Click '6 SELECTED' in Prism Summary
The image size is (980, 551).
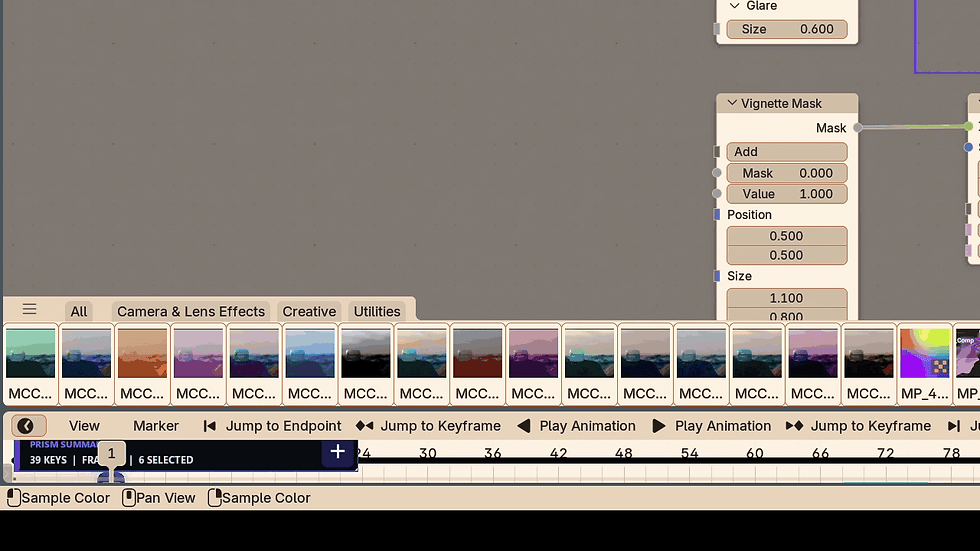pyautogui.click(x=166, y=460)
